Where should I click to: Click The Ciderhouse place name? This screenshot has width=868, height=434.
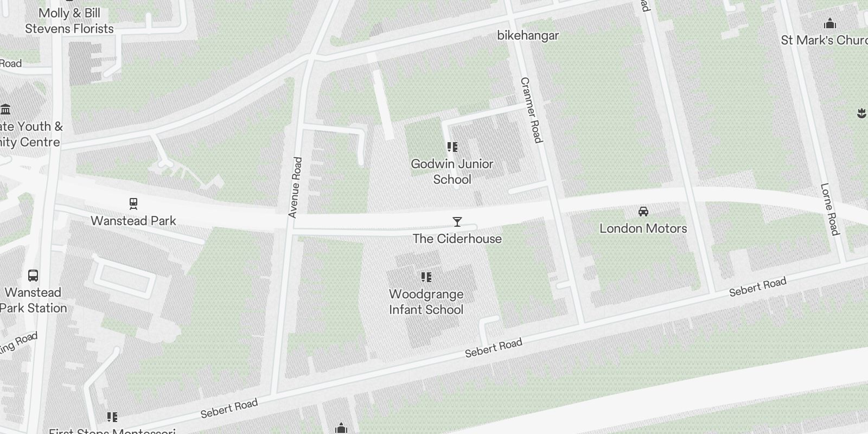tap(457, 239)
